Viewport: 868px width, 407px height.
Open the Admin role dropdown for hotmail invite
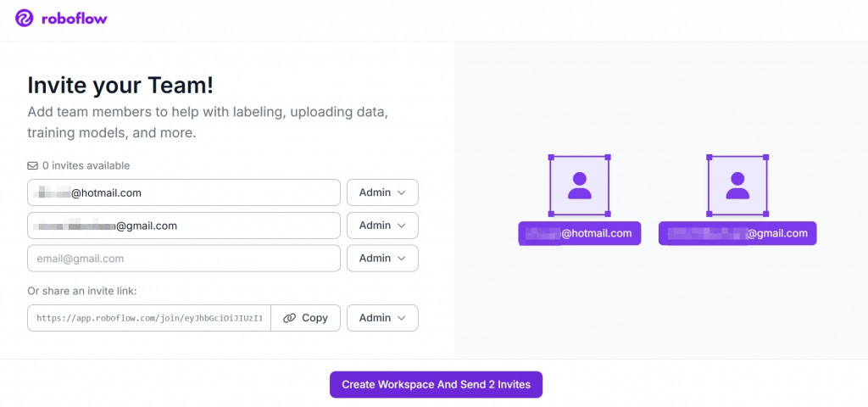382,192
